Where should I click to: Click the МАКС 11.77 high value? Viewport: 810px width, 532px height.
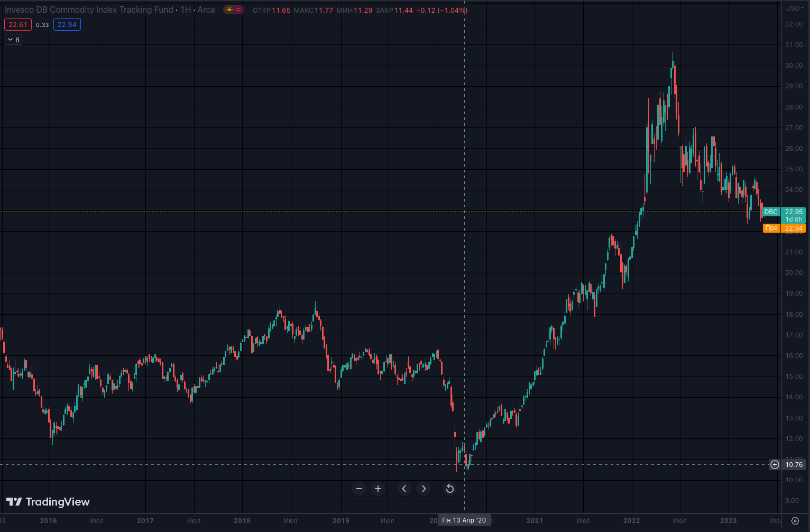313,10
